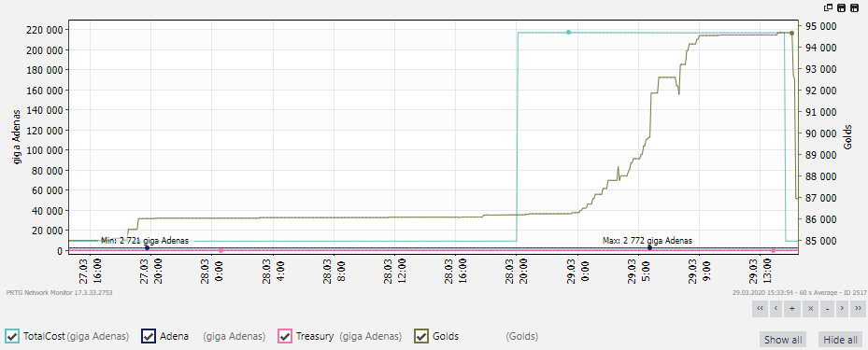This screenshot has height=350, width=868.
Task: Click the 60 s Average timestamp text
Action: pyautogui.click(x=800, y=292)
